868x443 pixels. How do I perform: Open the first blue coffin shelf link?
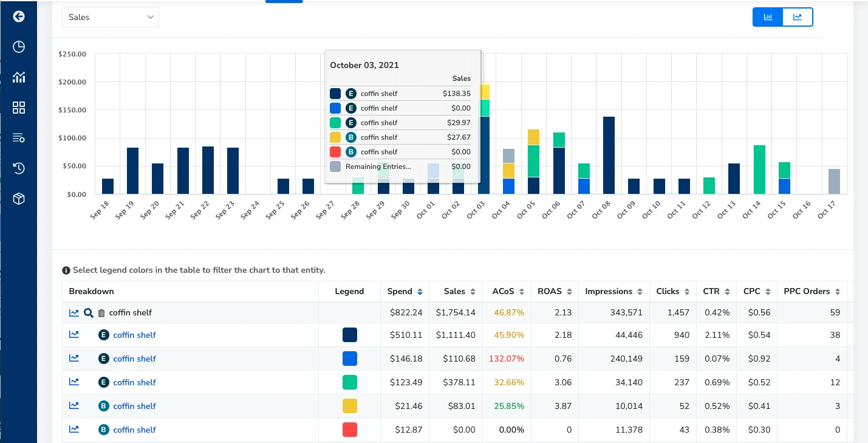134,334
